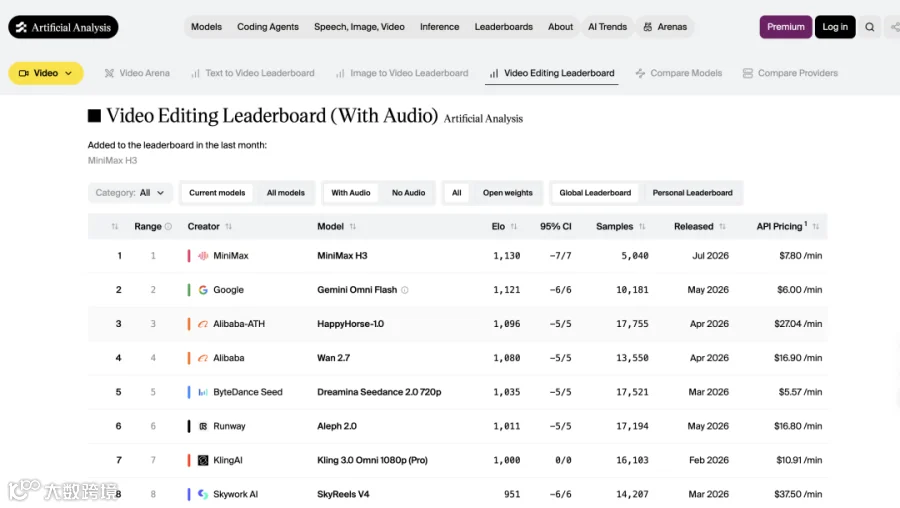This screenshot has width=900, height=508.
Task: Click the Artificial Analysis logo
Action: tap(63, 27)
